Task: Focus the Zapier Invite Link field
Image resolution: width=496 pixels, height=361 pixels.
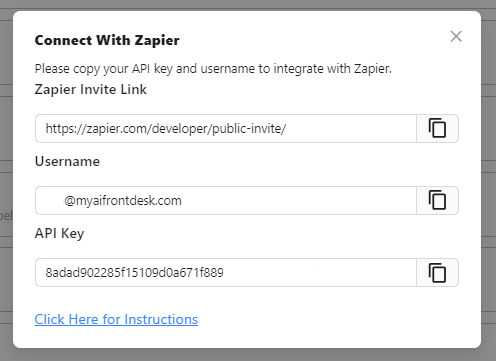Action: (x=226, y=128)
